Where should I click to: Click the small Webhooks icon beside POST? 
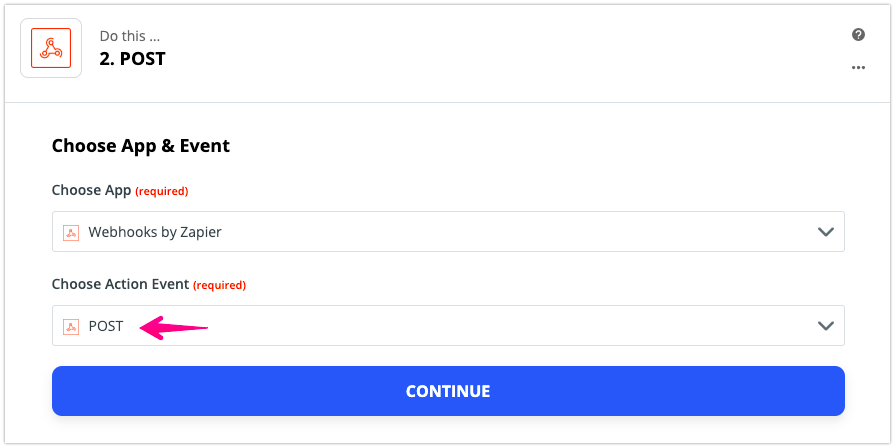(x=71, y=326)
